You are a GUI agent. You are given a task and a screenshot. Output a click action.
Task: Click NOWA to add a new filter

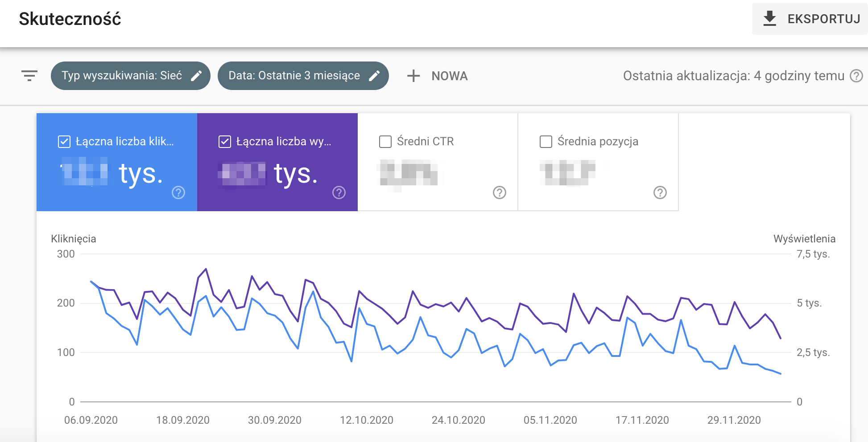(x=449, y=76)
